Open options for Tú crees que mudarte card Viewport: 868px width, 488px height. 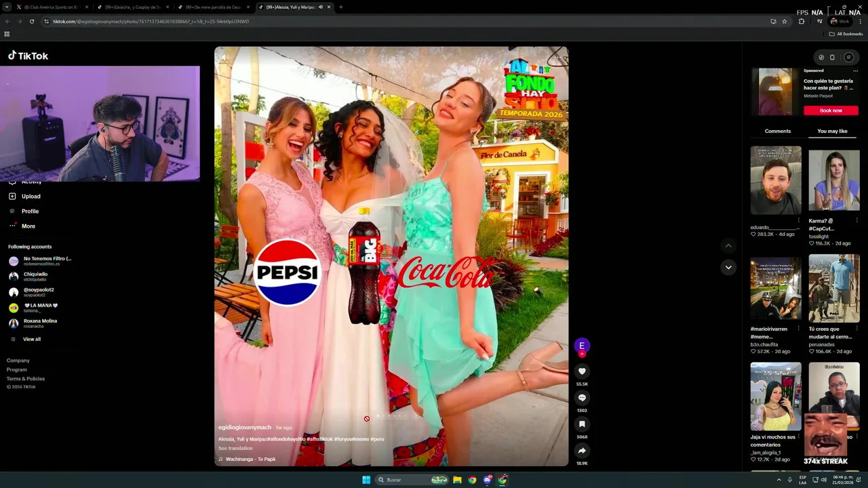[856, 329]
